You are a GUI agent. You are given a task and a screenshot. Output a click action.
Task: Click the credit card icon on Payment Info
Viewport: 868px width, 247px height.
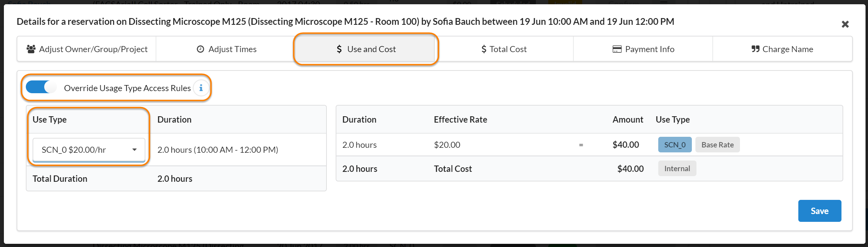[x=617, y=49]
